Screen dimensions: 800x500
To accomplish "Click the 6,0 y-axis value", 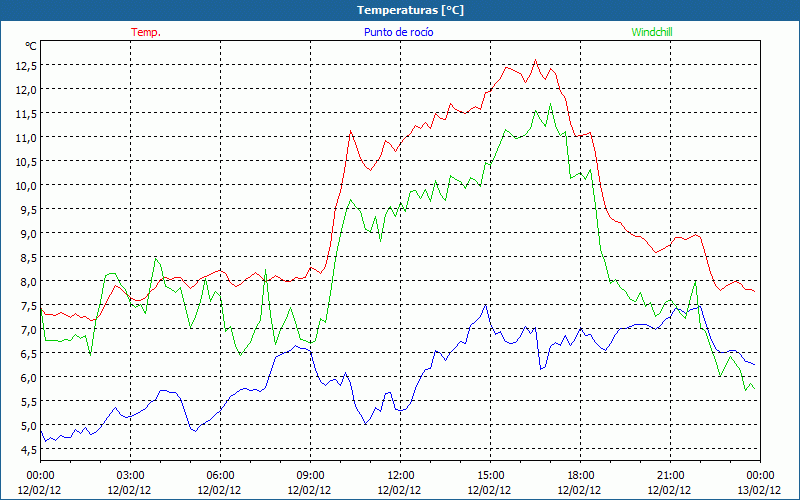I will [28, 377].
